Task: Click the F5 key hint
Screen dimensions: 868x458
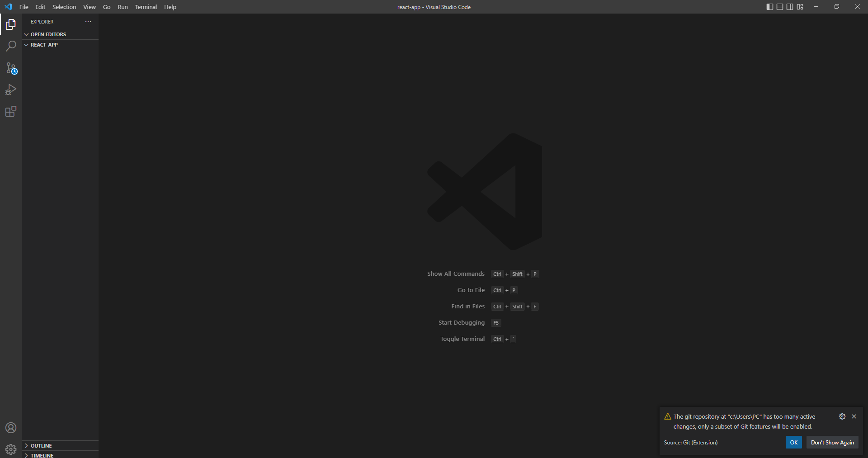Action: (x=496, y=323)
